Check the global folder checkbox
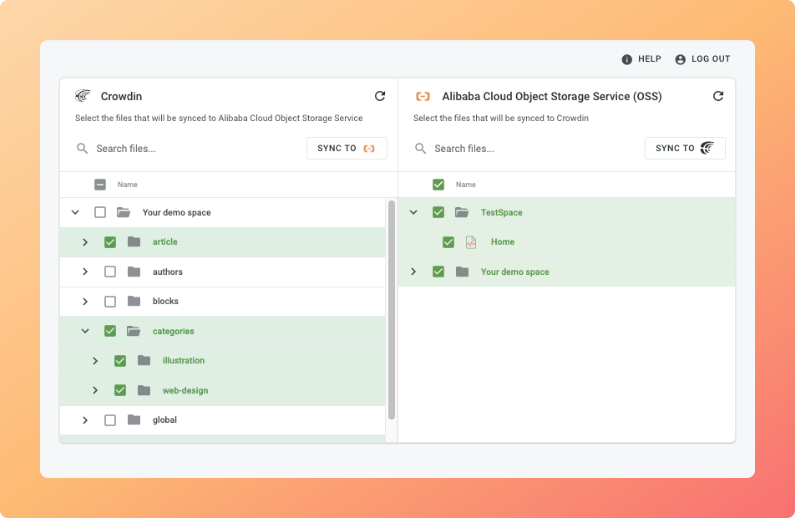Screen dimensions: 795x518 pos(110,420)
